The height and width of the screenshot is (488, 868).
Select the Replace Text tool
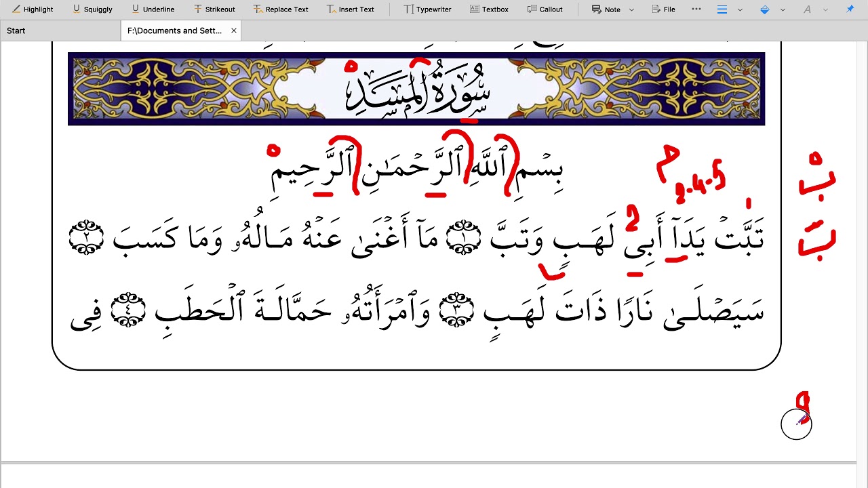coord(281,9)
